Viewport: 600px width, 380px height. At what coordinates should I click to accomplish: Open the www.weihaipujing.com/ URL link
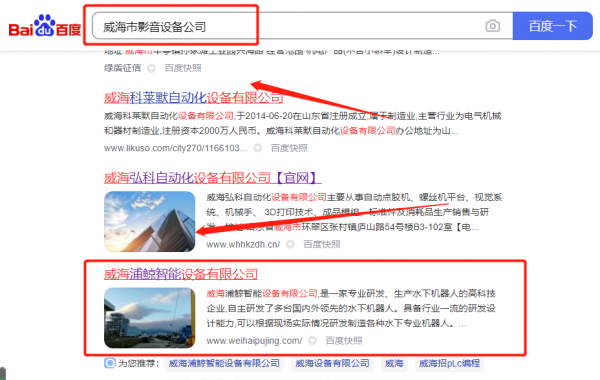pos(254,340)
